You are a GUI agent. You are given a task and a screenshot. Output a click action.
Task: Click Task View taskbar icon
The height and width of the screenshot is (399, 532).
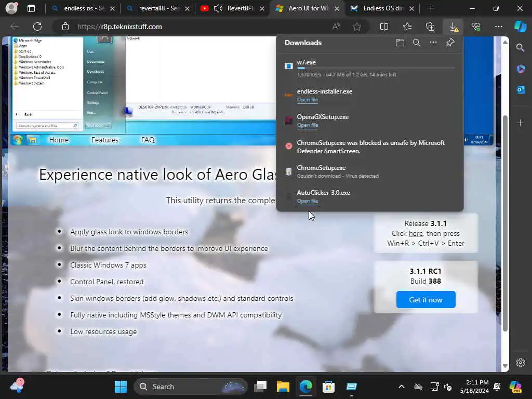260,387
